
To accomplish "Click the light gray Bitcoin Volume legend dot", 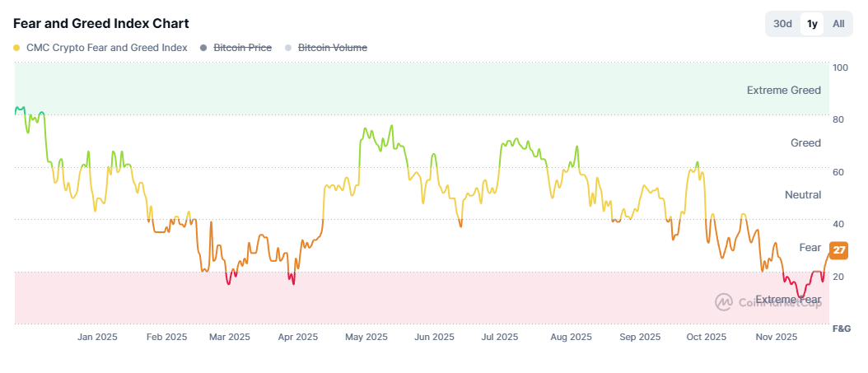I will [288, 48].
